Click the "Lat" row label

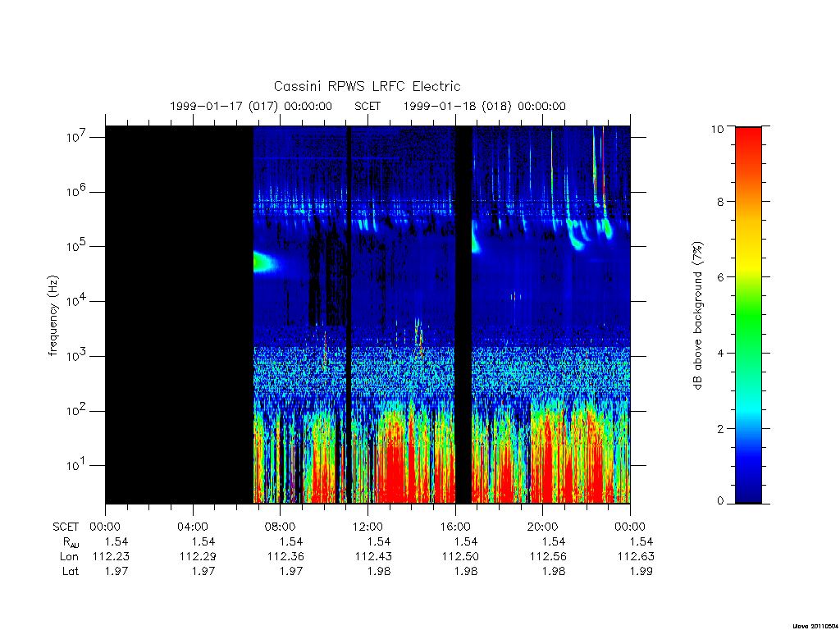tap(71, 571)
